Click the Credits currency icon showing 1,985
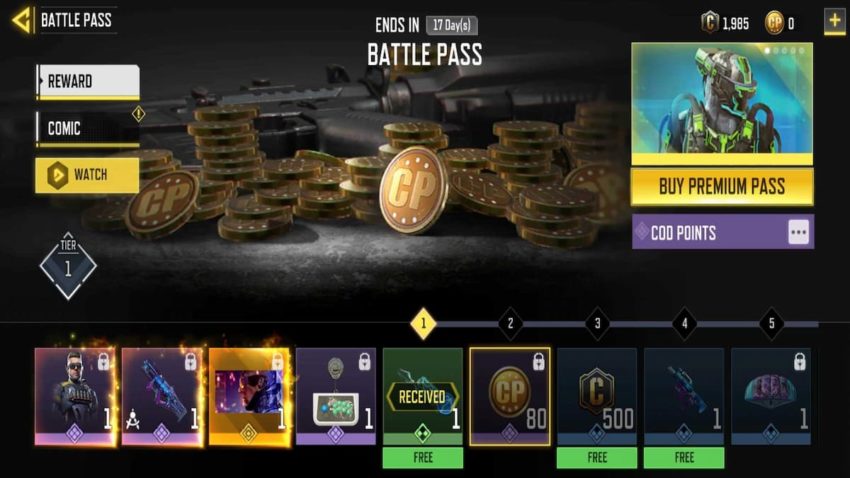Viewport: 850px width, 478px height. tap(709, 23)
